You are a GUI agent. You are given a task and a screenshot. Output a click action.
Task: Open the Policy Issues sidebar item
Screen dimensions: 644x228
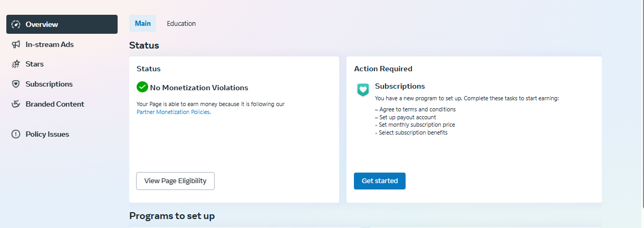click(62, 134)
